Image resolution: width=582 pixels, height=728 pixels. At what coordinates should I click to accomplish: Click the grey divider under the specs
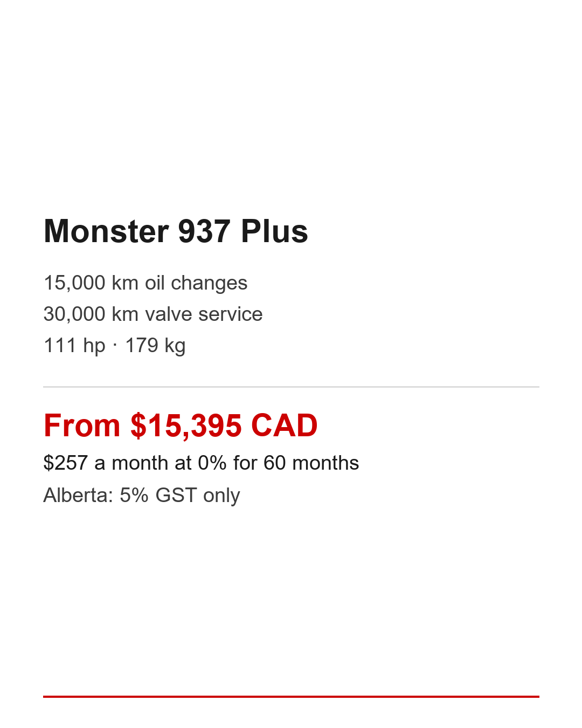click(x=291, y=387)
